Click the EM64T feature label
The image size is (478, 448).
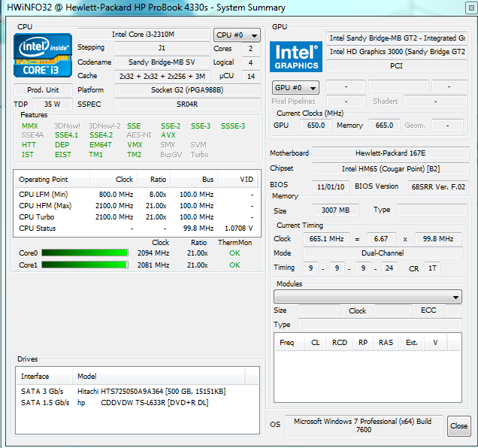click(100, 145)
